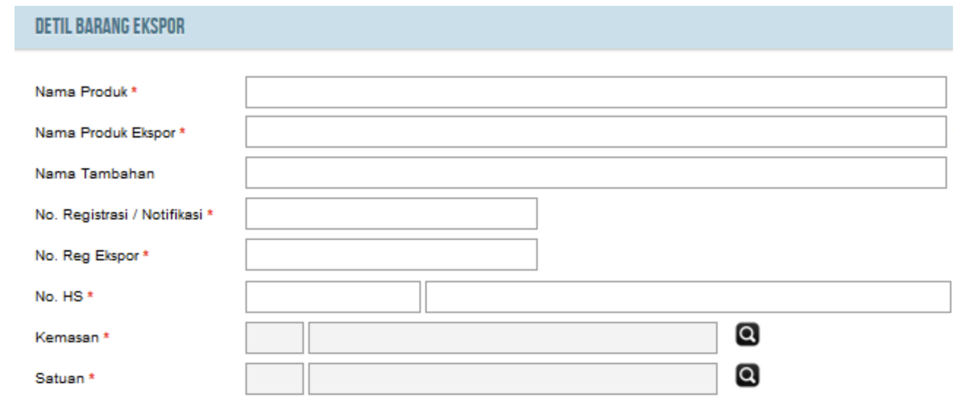Screen dimensions: 980x411
Task: Focus the Nama Produk Ekspor input
Action: (x=595, y=132)
